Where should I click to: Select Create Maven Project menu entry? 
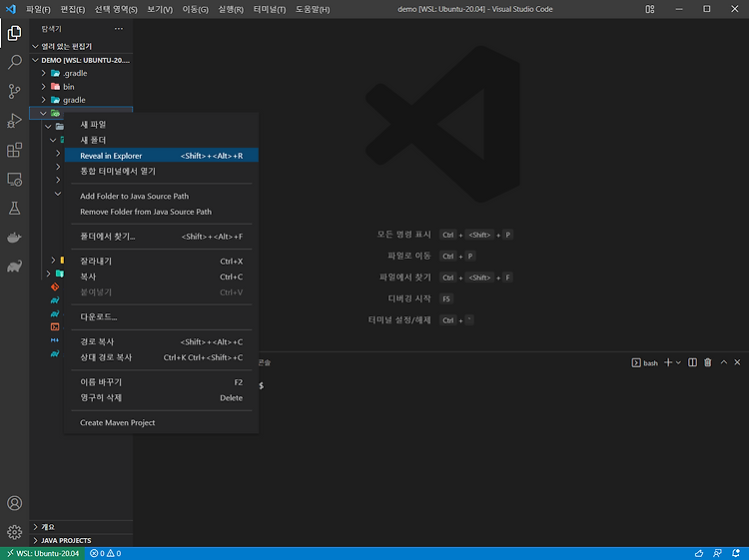[162, 422]
